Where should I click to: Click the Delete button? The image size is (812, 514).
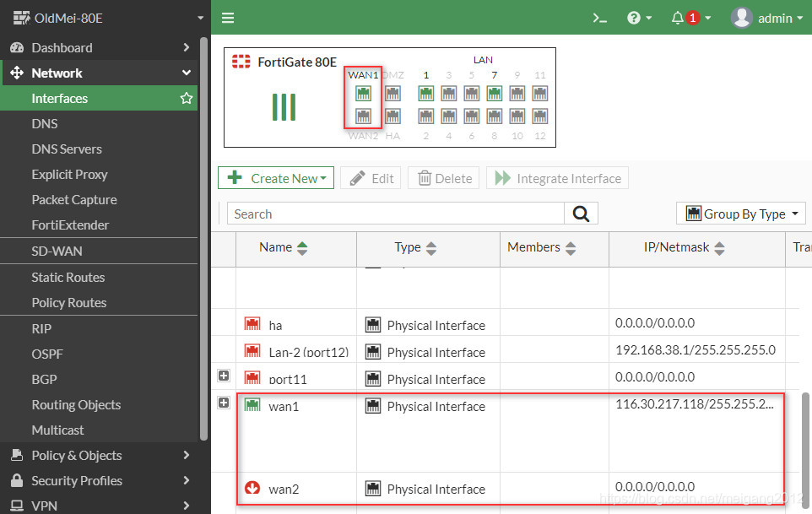coord(444,178)
